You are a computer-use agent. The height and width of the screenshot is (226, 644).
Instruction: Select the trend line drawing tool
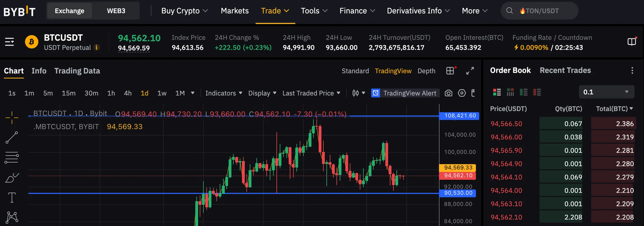[x=12, y=137]
